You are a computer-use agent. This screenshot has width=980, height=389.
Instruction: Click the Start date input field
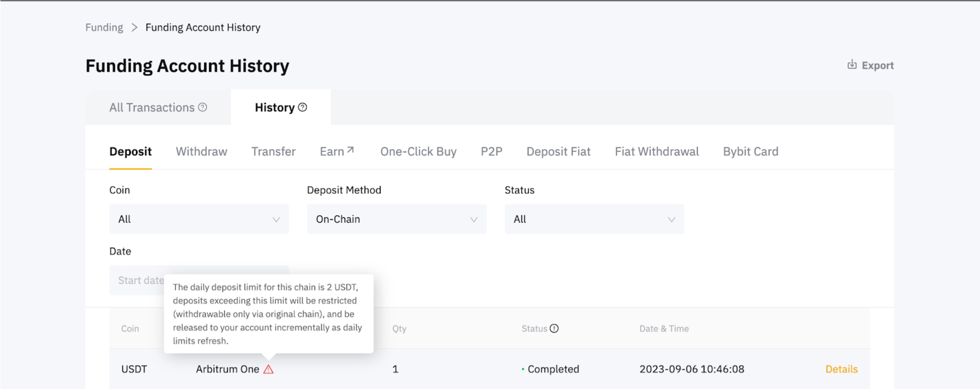[137, 281]
